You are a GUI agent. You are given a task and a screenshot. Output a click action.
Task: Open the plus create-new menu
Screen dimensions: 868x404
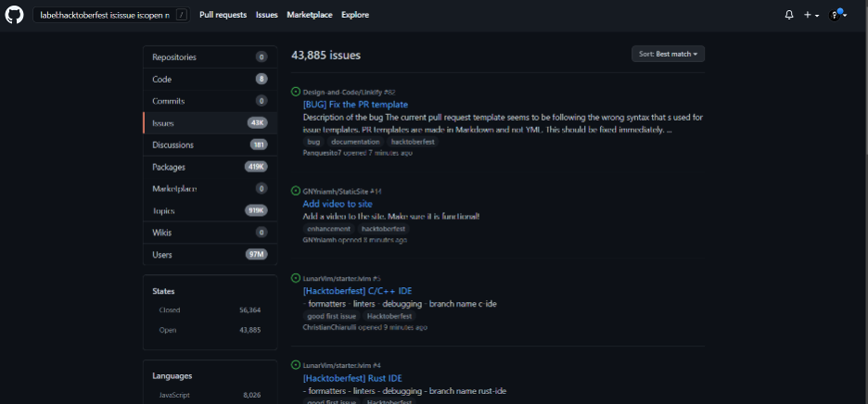tap(811, 15)
